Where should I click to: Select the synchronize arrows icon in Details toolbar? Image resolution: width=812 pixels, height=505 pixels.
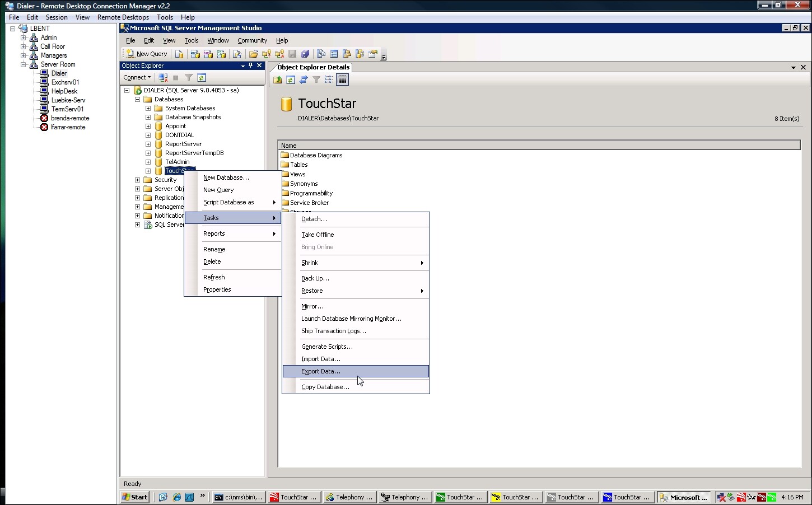pos(304,80)
